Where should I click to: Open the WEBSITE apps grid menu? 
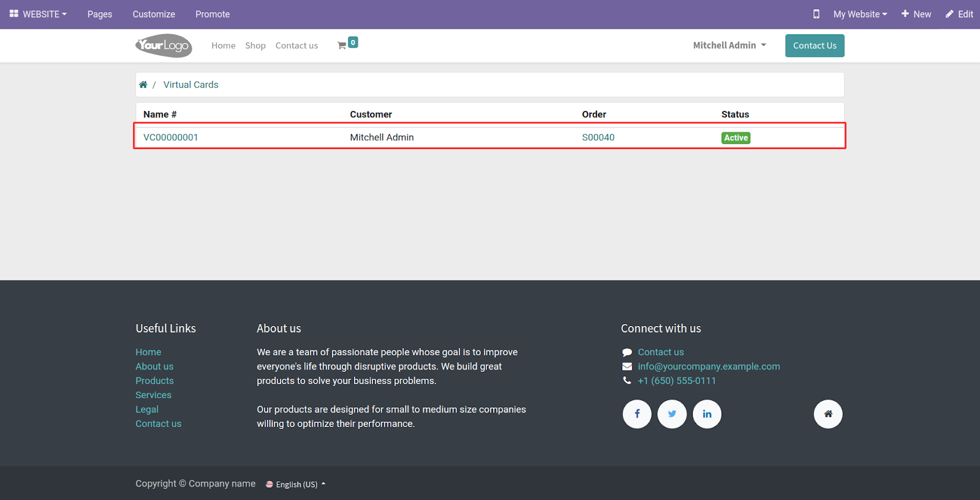(x=38, y=14)
